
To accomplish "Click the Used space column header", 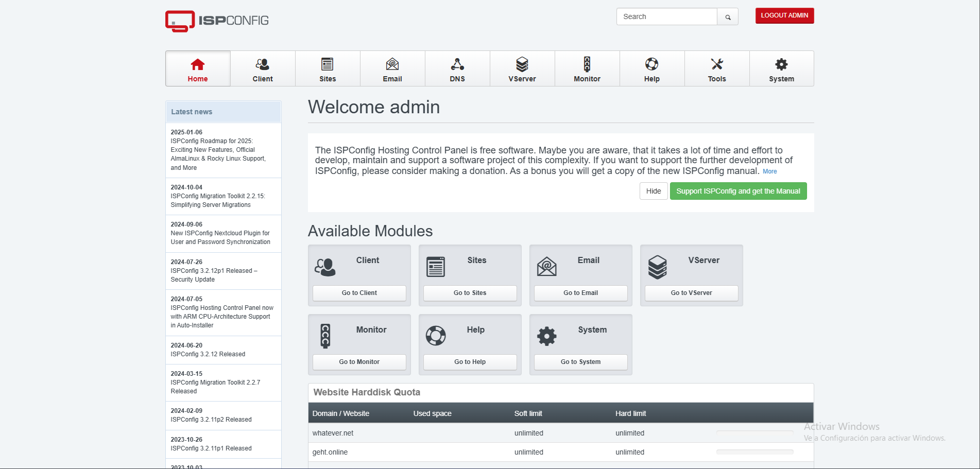I will [x=432, y=413].
